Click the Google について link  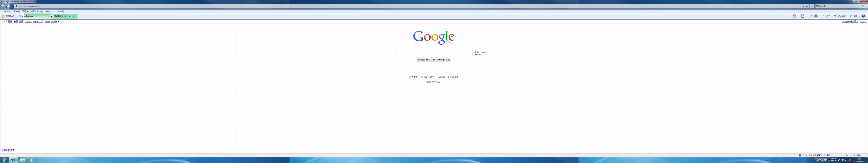coord(428,77)
